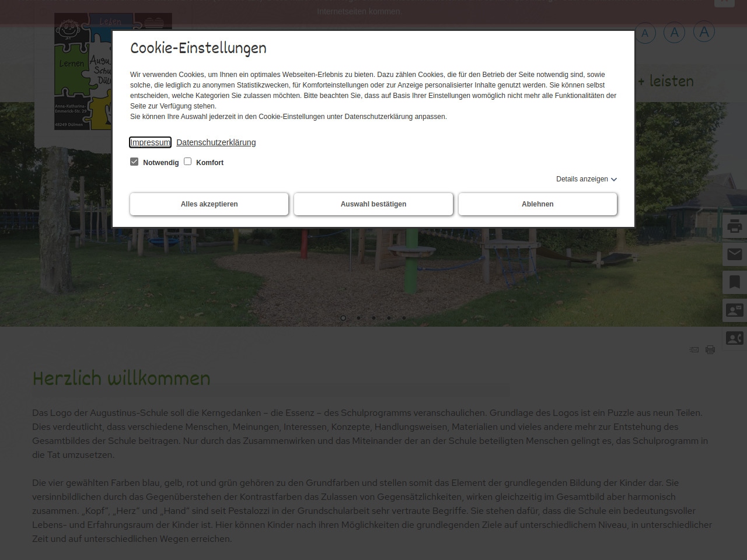Click the bookmark icon in right sidebar
This screenshot has height=560, width=747.
pyautogui.click(x=734, y=282)
